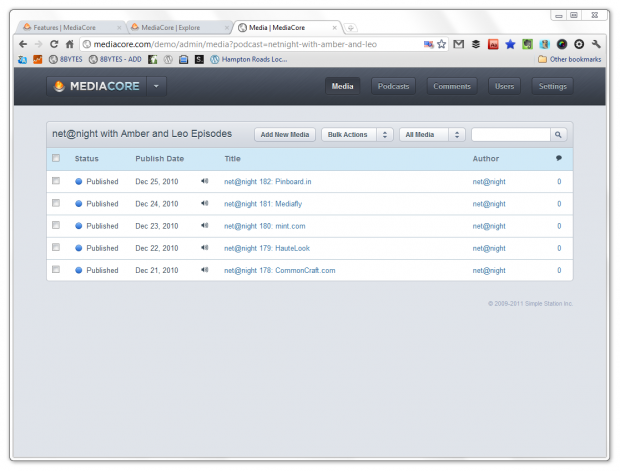Click audio icon for net@night 182 row
Viewport: 620px width, 471px height.
[x=204, y=181]
